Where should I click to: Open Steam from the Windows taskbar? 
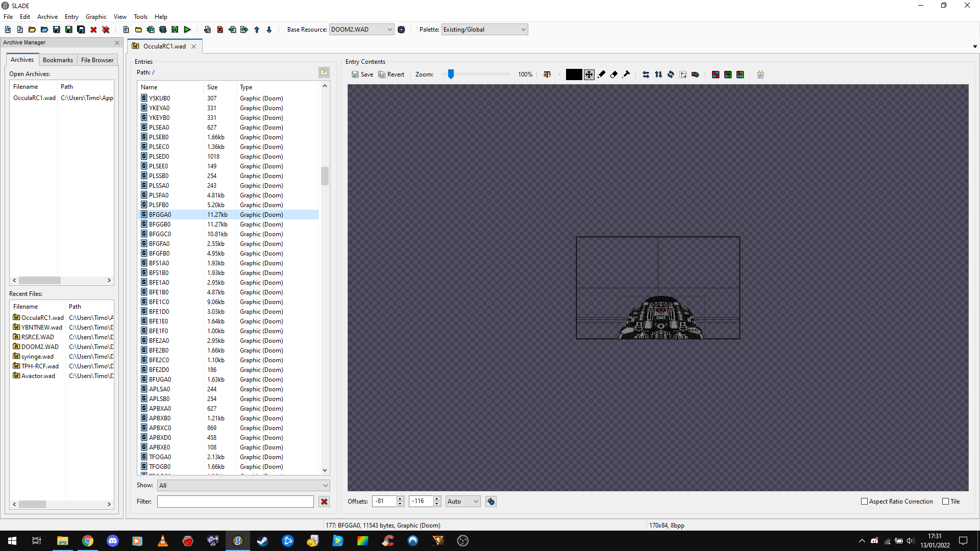262,541
